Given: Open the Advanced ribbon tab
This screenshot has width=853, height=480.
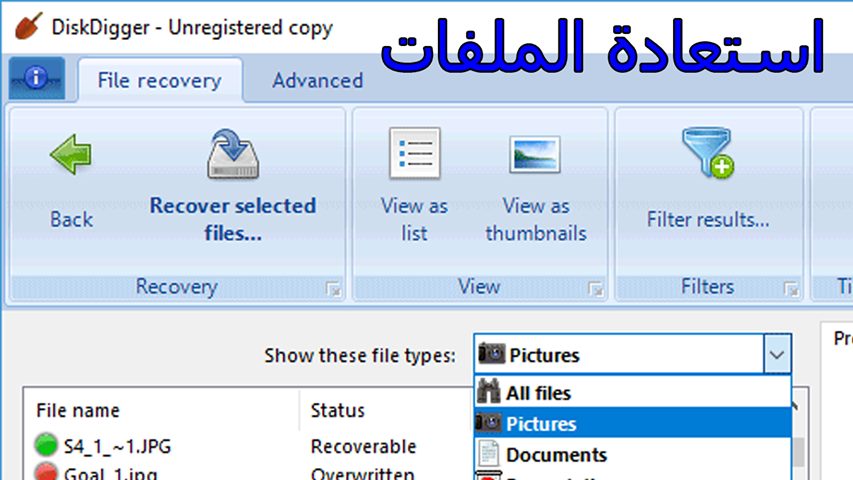Looking at the screenshot, I should click(318, 81).
